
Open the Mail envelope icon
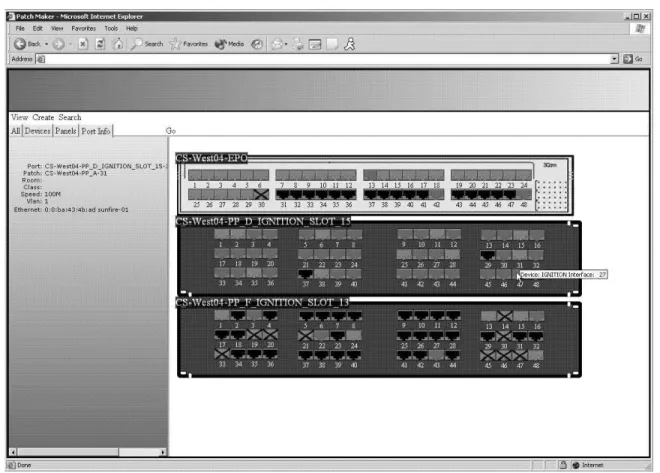pyautogui.click(x=277, y=44)
